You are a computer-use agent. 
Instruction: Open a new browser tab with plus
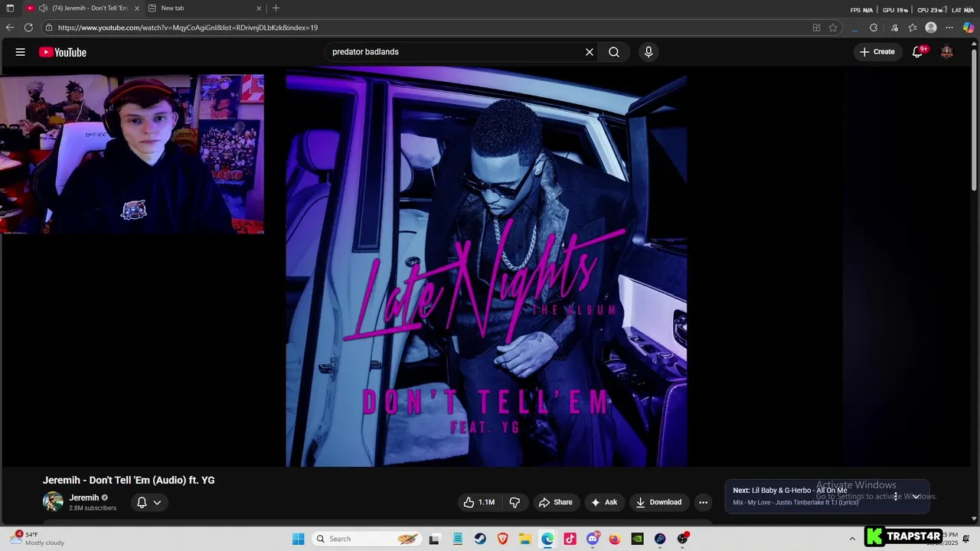click(276, 8)
